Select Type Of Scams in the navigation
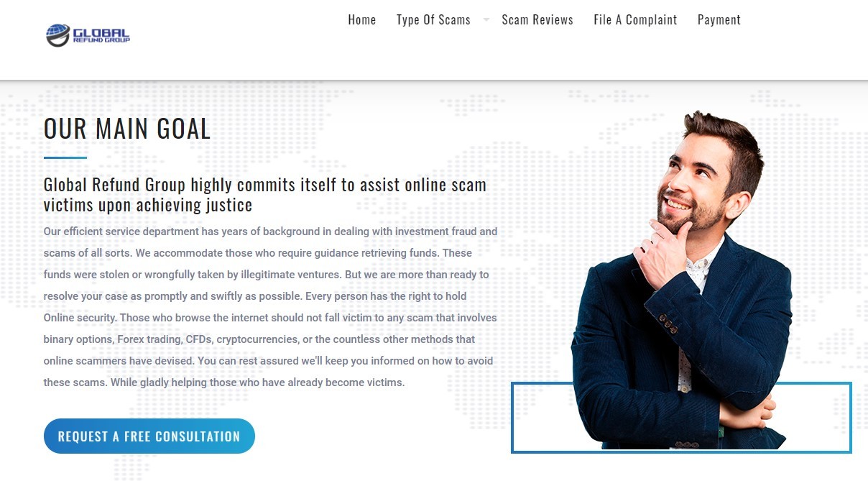This screenshot has height=481, width=868. click(x=433, y=20)
